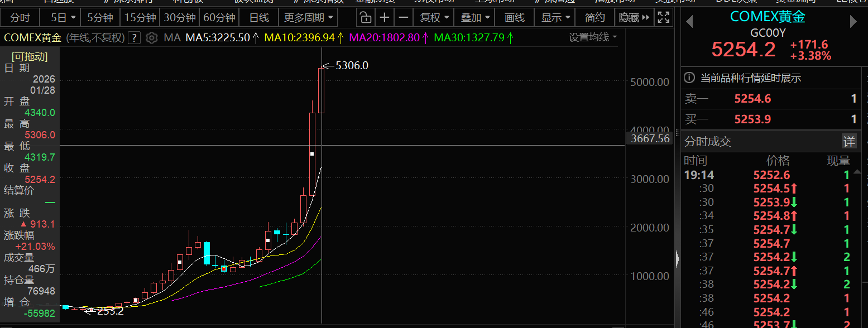This screenshot has width=868, height=328.
Task: Switch to the 日线 period tab
Action: click(x=258, y=17)
